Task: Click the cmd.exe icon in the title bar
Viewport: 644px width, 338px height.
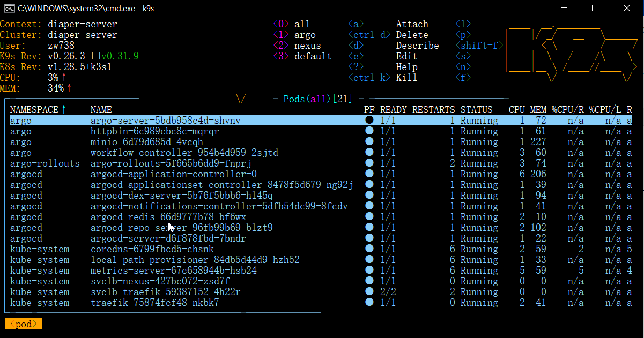Action: [9, 8]
